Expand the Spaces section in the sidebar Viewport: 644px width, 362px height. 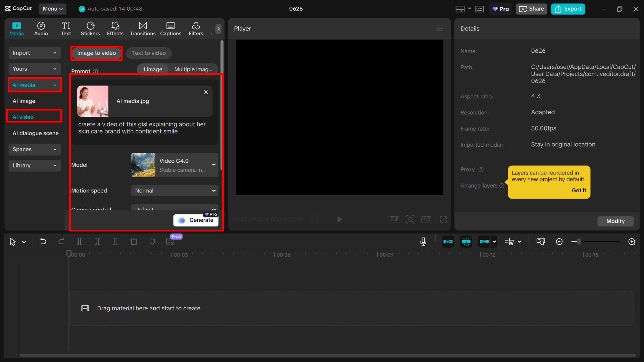pos(34,149)
